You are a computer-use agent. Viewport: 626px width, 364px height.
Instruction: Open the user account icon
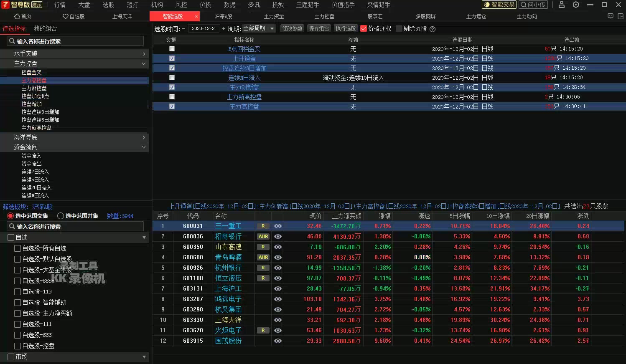(x=562, y=5)
